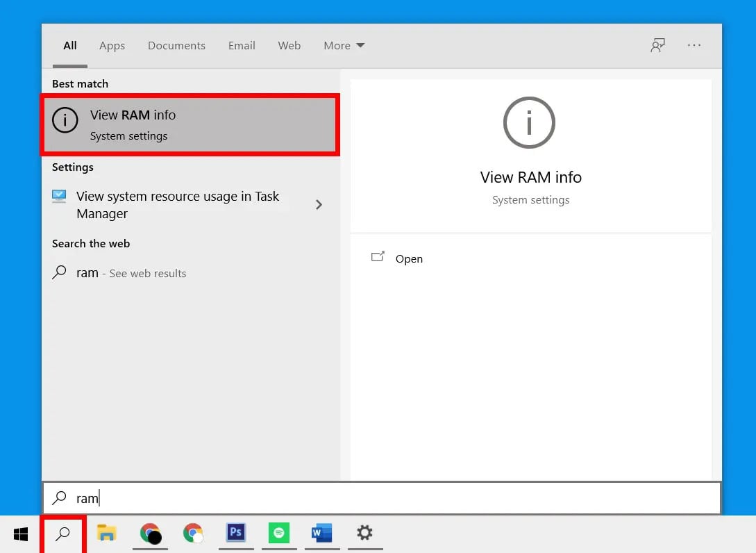Select the Apps filter tab
The image size is (756, 553).
coord(112,45)
